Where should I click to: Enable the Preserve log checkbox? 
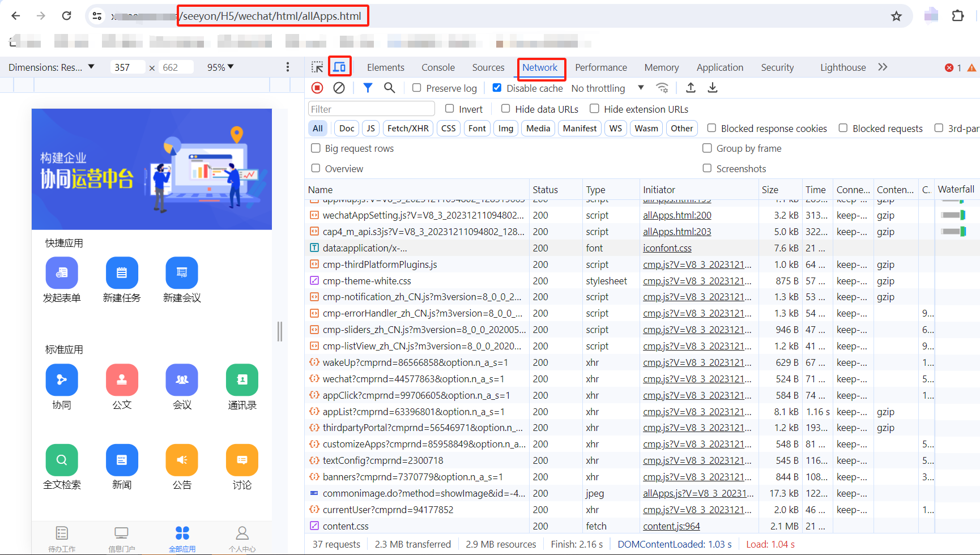(417, 88)
